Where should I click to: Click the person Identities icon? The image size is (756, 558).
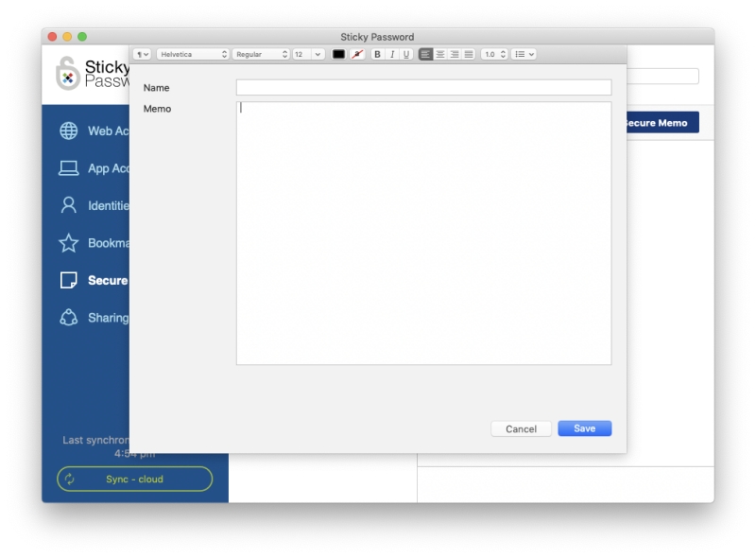click(68, 205)
